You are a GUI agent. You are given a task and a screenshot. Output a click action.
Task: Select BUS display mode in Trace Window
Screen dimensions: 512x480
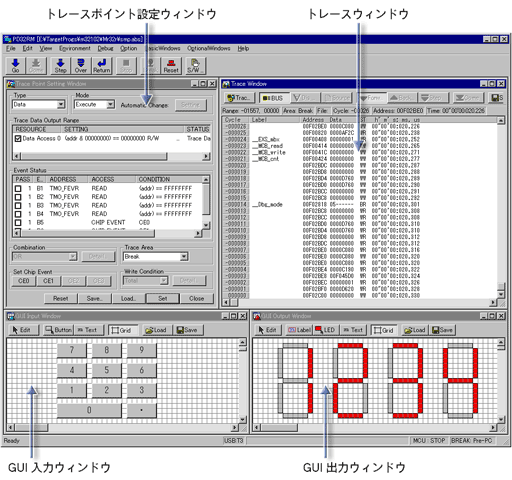pos(274,98)
